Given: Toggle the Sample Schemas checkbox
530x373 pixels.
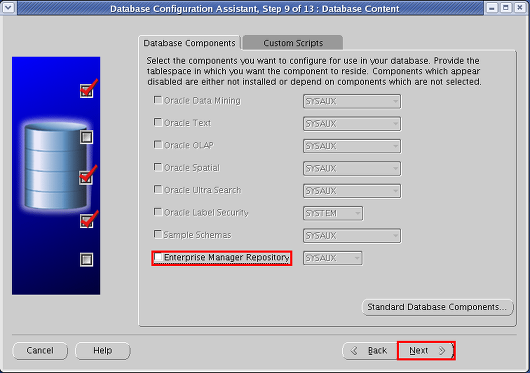Looking at the screenshot, I should (x=158, y=234).
